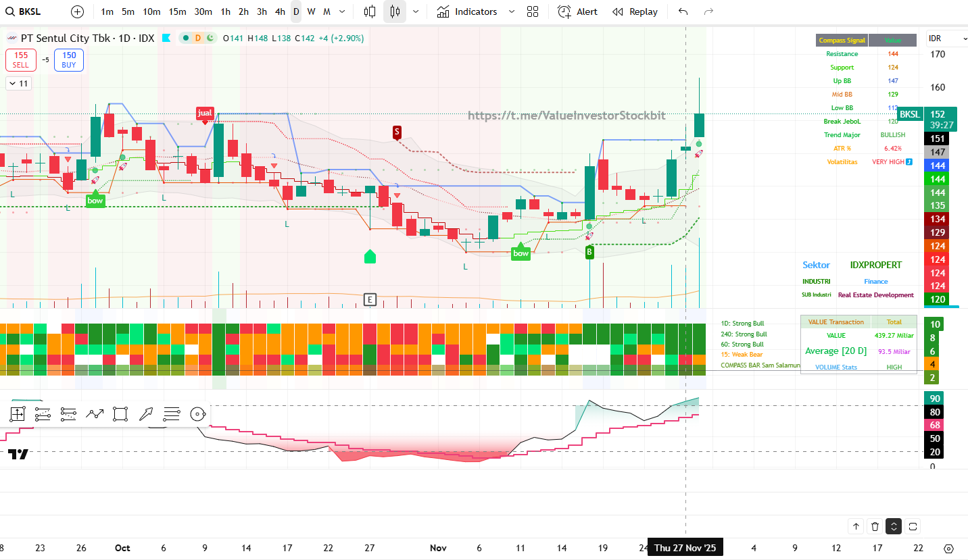Select the rectangle drawing tool

point(120,414)
